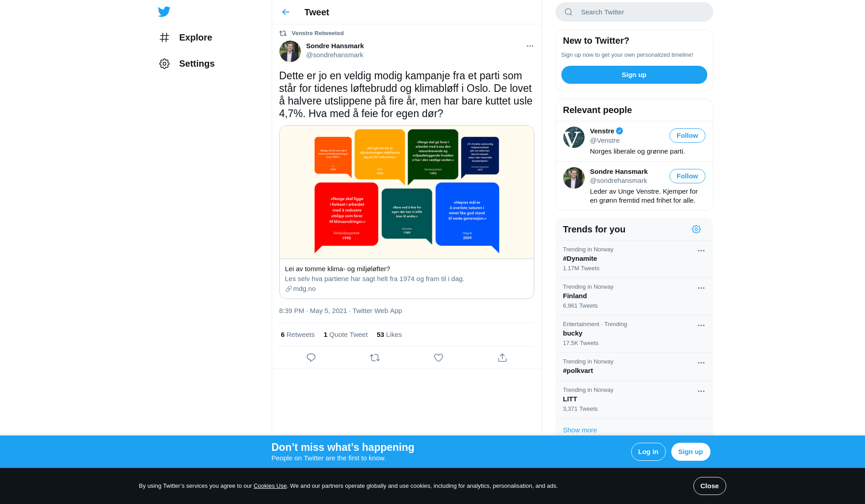This screenshot has width=865, height=504.
Task: Open the Cookies Use link
Action: click(x=270, y=486)
